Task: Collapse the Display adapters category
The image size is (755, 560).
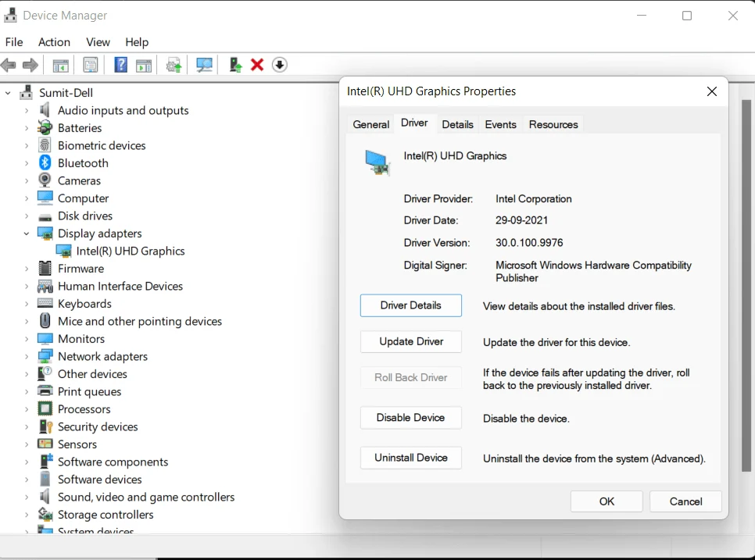Action: (27, 234)
